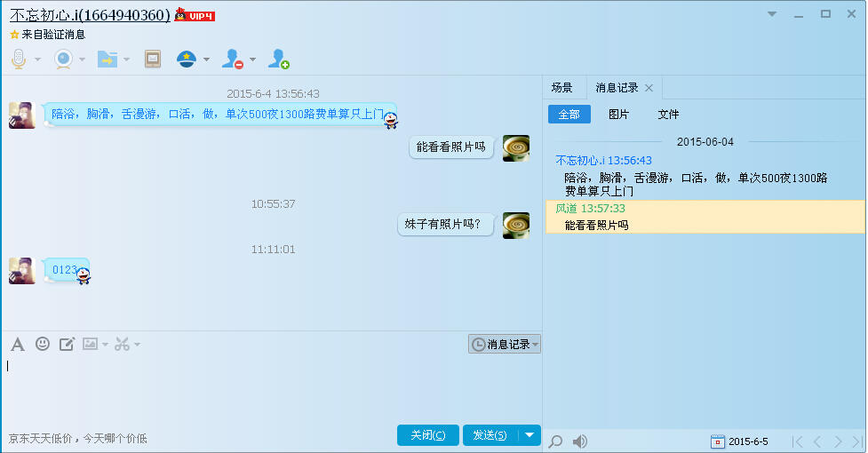Go to the previous history page
This screenshot has height=453, width=868.
tap(817, 441)
